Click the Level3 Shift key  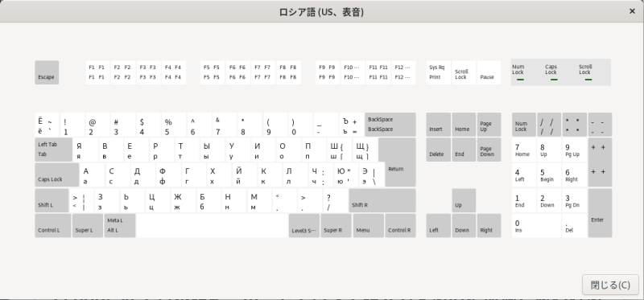pos(304,226)
